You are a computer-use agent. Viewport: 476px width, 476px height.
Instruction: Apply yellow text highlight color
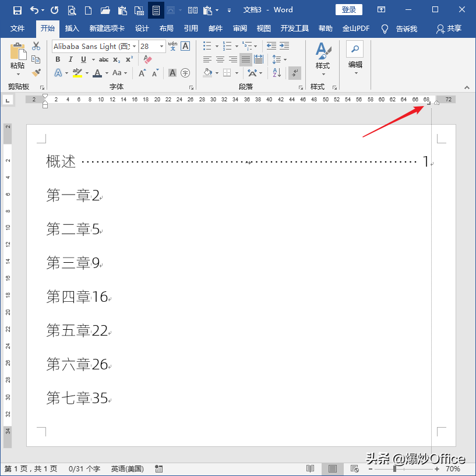77,73
